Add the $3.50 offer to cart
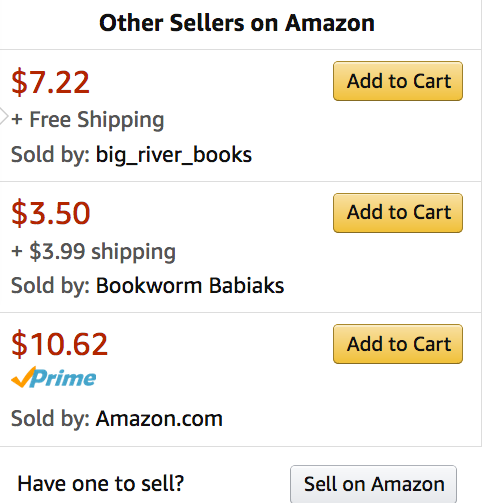The image size is (489, 503). click(398, 213)
